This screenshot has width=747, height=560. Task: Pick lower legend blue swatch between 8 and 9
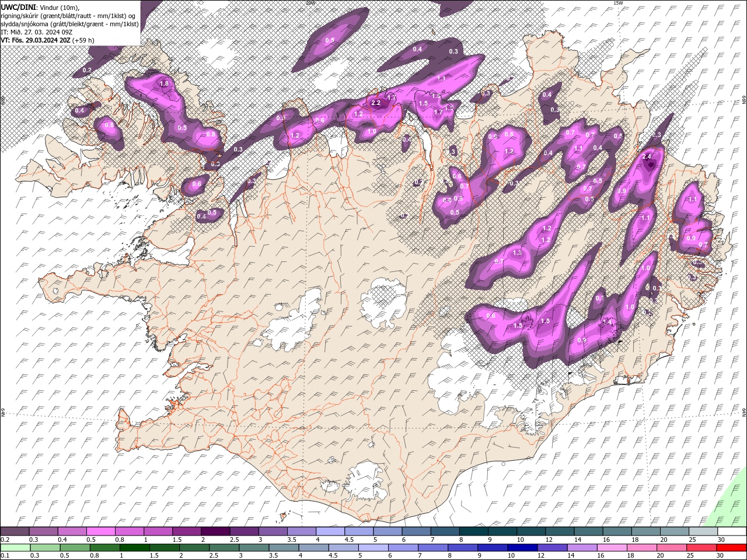463,548
